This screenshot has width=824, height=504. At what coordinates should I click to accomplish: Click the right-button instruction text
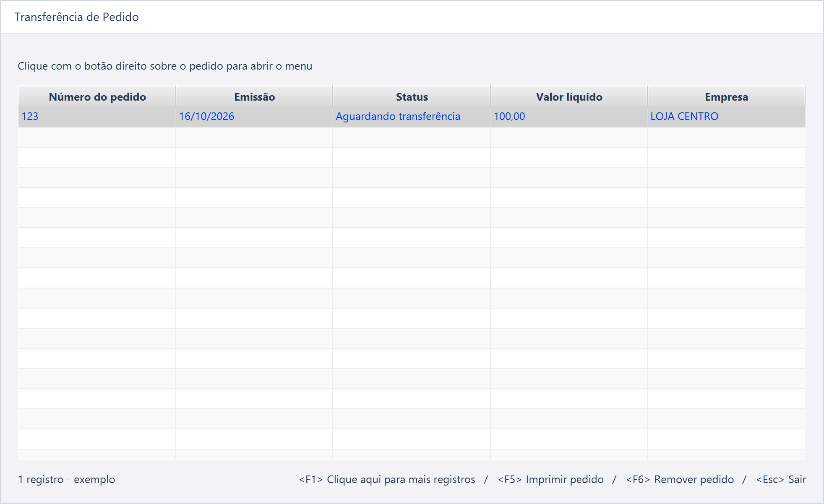[165, 66]
